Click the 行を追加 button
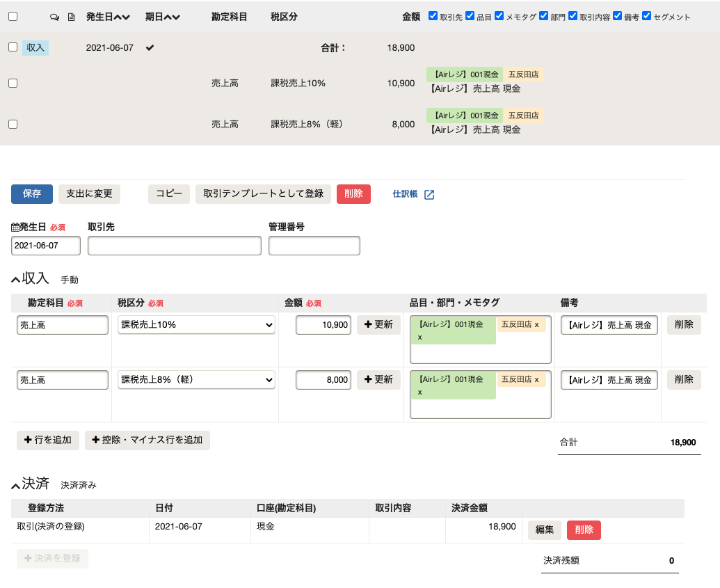This screenshot has width=720, height=588. (48, 440)
